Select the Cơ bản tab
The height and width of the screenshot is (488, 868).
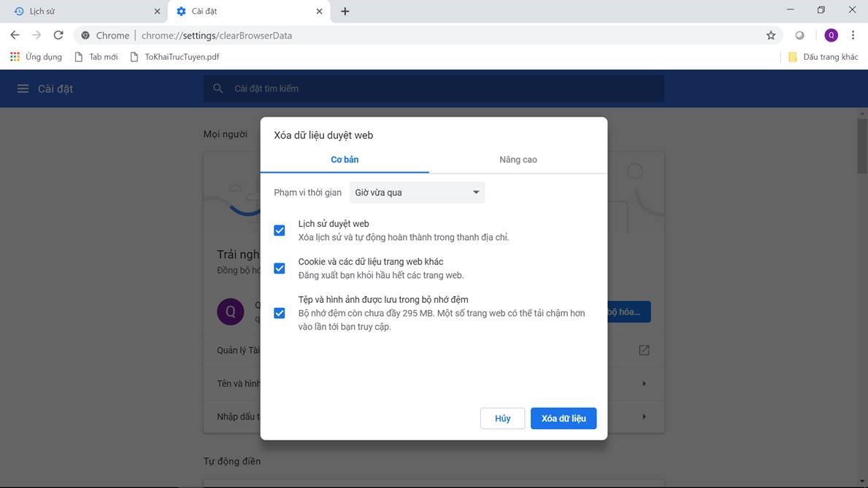pyautogui.click(x=345, y=160)
